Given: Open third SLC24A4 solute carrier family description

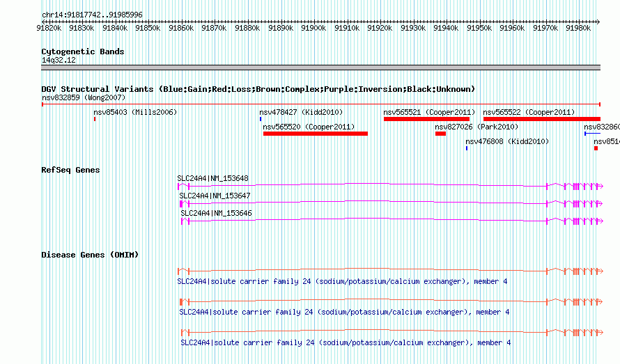Looking at the screenshot, I should pyautogui.click(x=346, y=342).
